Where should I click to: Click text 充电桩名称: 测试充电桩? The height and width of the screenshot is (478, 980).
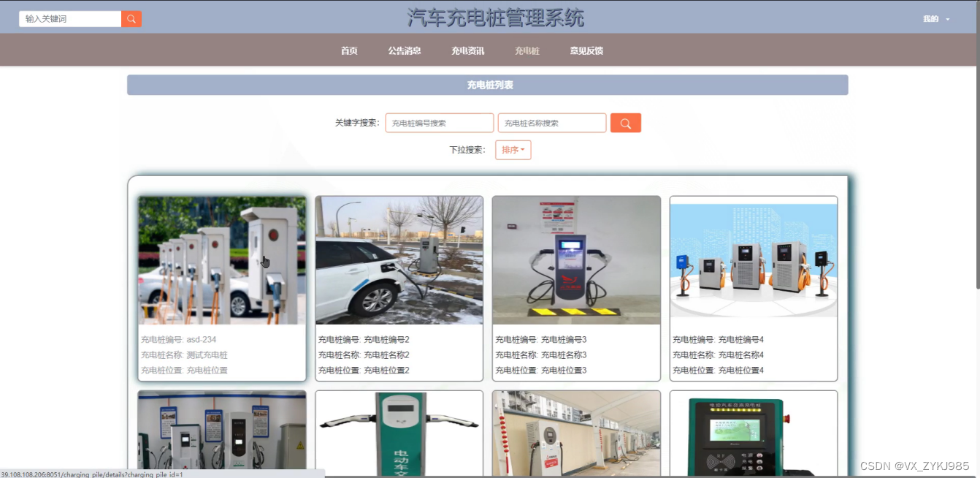[184, 355]
